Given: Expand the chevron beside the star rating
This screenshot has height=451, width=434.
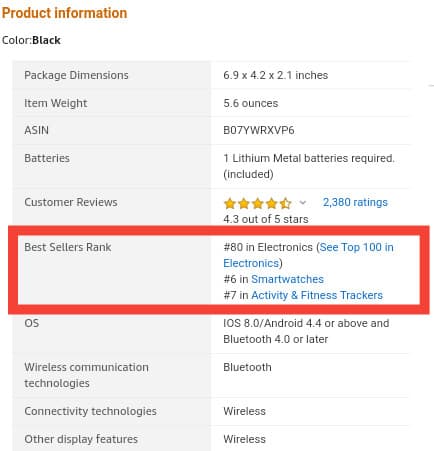Looking at the screenshot, I should (x=303, y=202).
